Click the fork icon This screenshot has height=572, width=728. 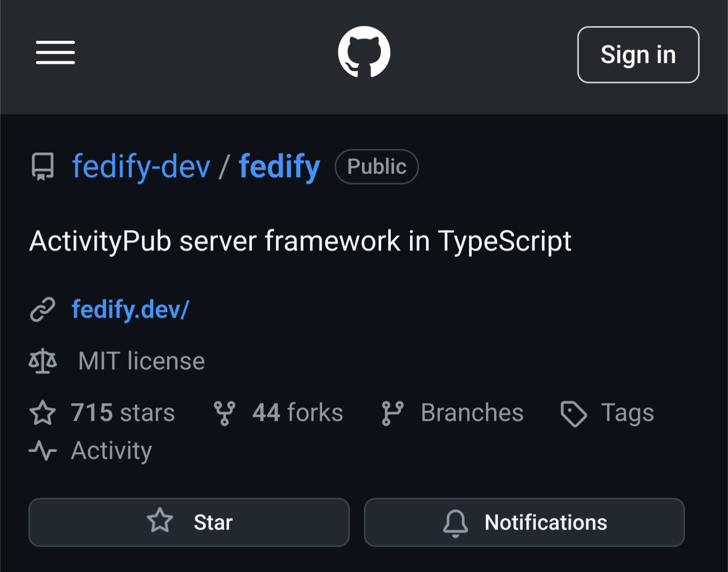(x=224, y=413)
